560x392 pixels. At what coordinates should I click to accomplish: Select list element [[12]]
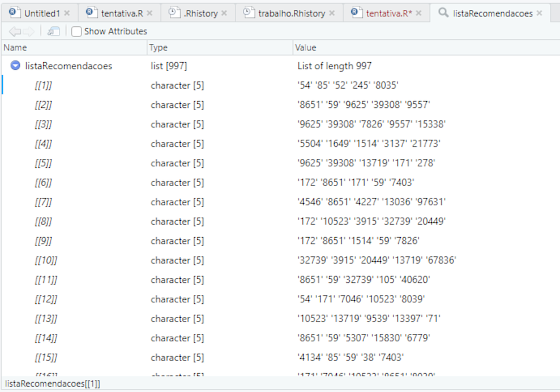(x=280, y=299)
